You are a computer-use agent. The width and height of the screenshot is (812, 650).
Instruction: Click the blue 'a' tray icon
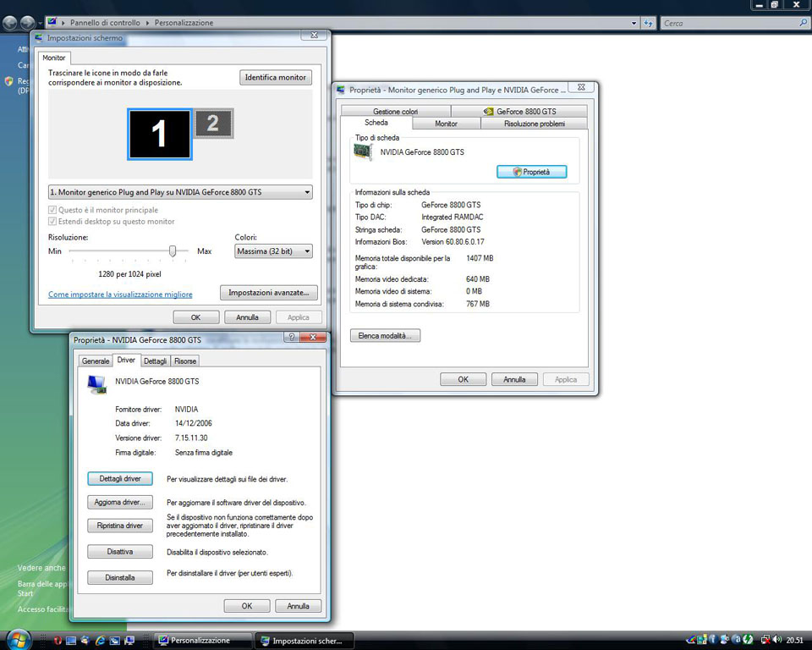coord(736,640)
